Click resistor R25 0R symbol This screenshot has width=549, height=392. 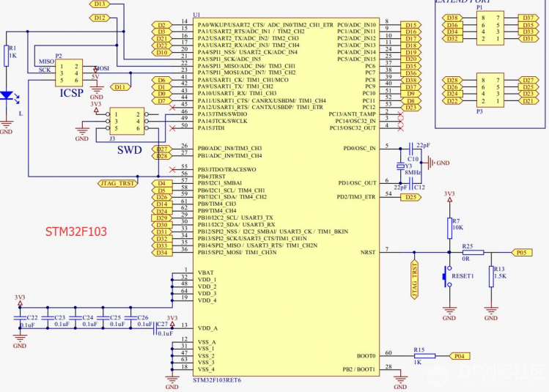click(474, 252)
